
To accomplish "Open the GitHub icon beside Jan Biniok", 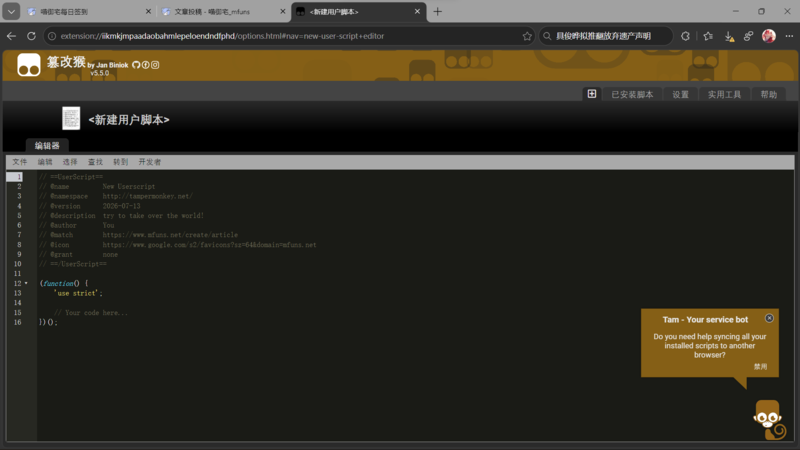I will coord(136,65).
